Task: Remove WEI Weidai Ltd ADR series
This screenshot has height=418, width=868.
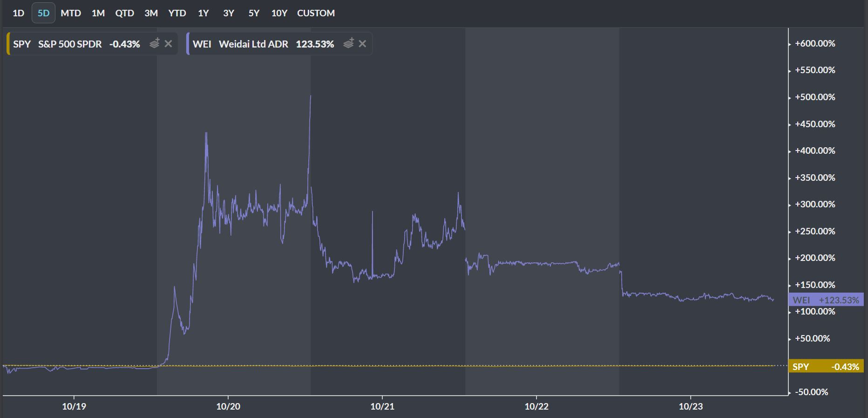Action: tap(362, 44)
